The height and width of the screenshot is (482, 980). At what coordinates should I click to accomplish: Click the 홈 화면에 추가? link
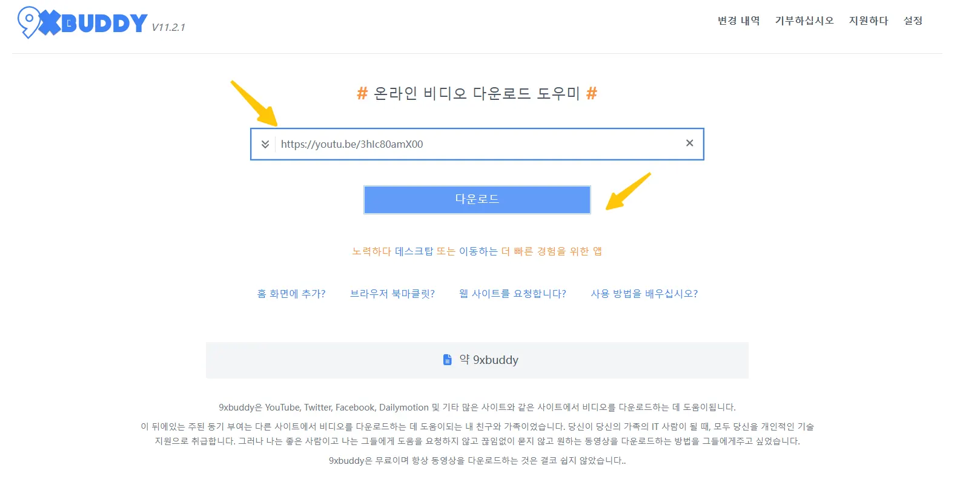[x=291, y=294]
